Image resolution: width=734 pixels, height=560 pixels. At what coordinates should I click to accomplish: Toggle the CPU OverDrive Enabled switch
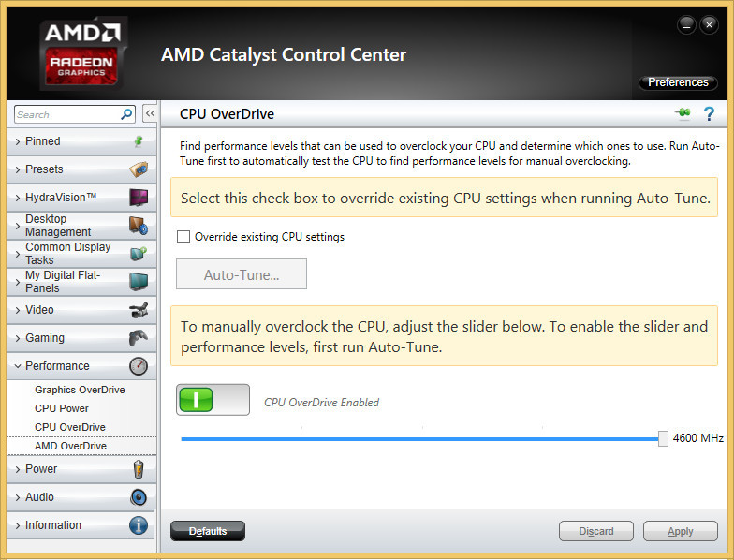coord(213,400)
